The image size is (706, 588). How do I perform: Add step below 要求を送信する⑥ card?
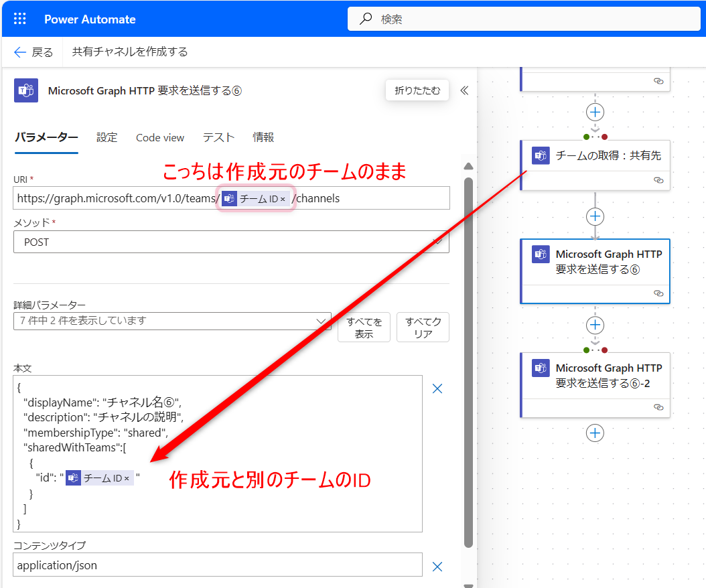pos(595,325)
